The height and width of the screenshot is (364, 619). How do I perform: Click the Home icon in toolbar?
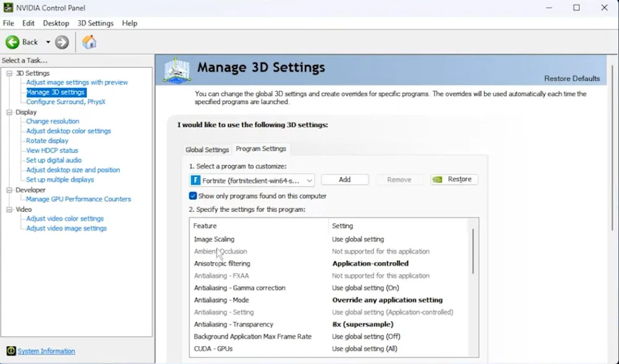90,42
